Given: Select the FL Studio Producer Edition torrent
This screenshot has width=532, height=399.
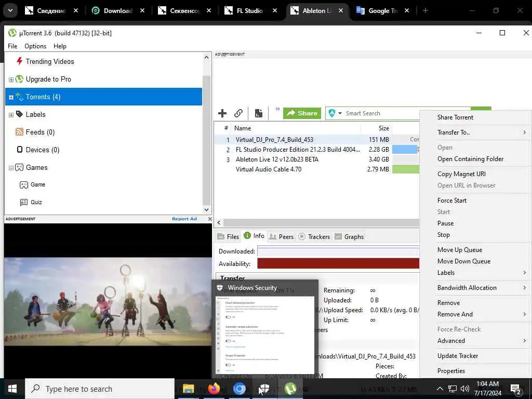Looking at the screenshot, I should click(x=317, y=149).
